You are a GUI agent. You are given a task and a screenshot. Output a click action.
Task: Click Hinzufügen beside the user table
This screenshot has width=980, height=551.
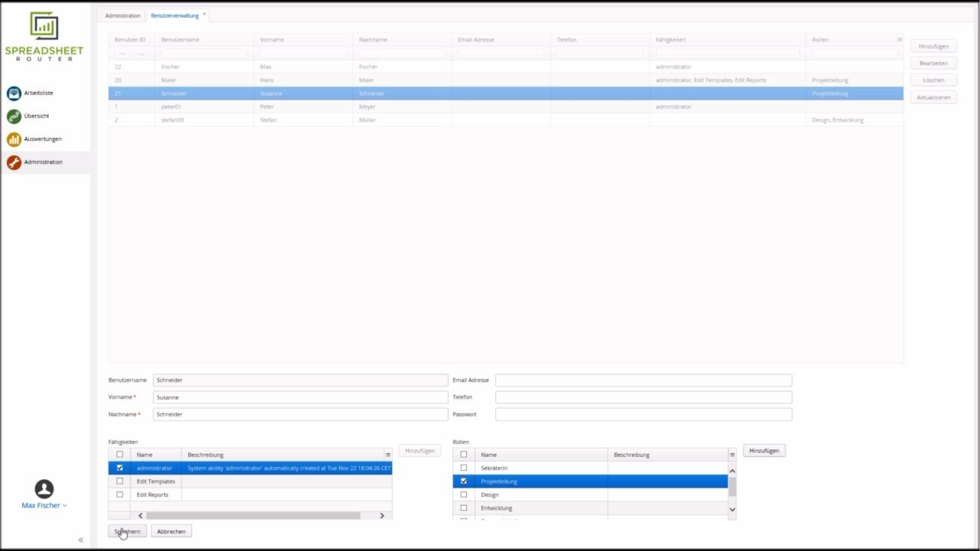(933, 47)
